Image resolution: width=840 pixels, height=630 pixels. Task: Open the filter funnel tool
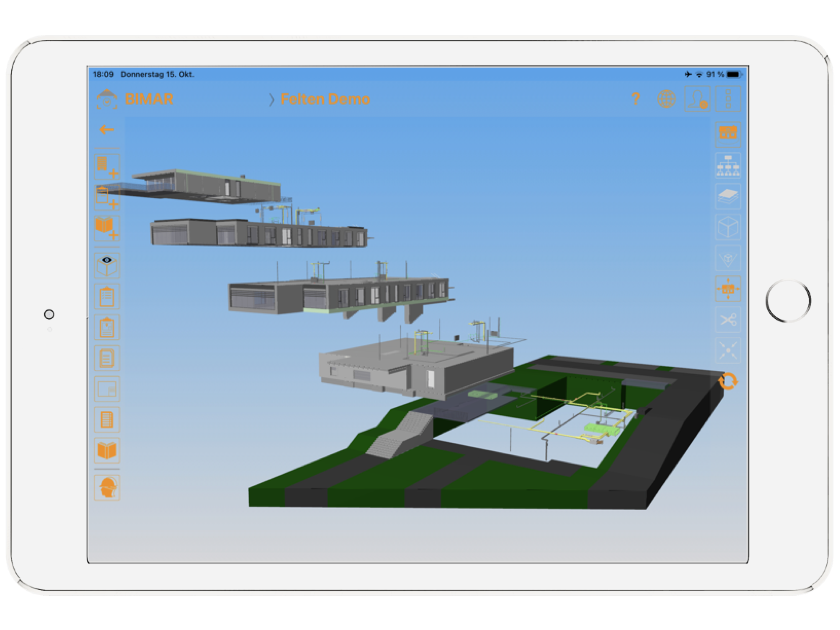[x=728, y=258]
